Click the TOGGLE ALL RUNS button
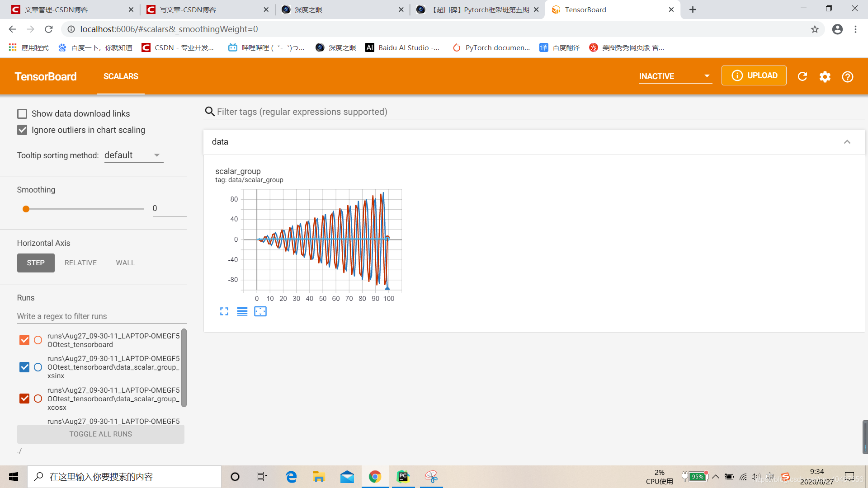This screenshot has width=868, height=488. 100,434
